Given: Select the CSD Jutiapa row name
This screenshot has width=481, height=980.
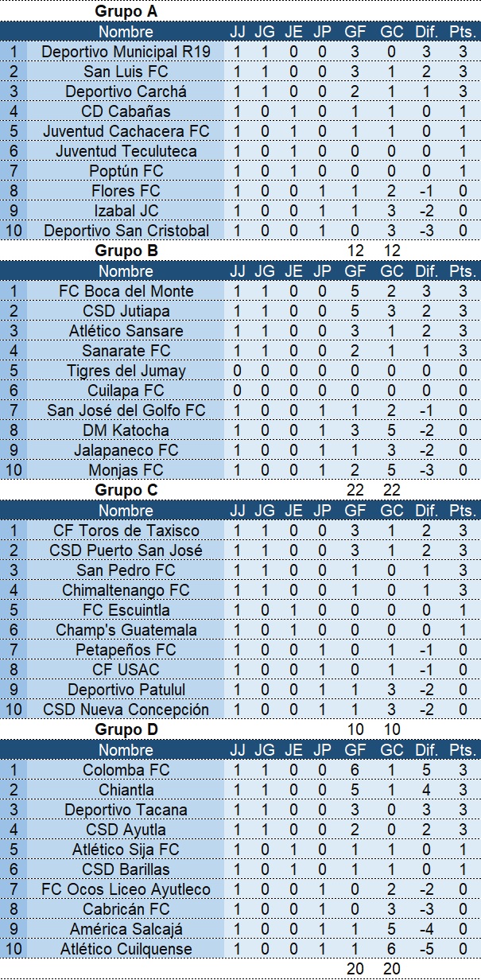Looking at the screenshot, I should click(126, 311).
